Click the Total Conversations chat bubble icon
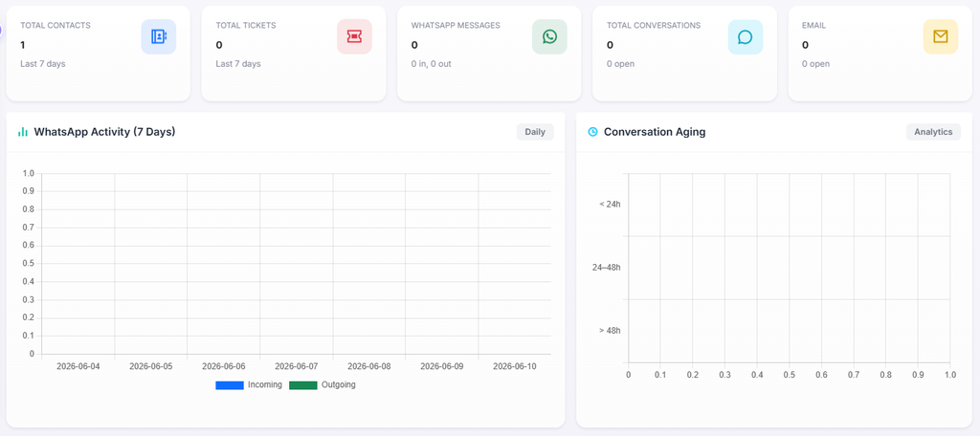Viewport: 980px width, 436px height. pyautogui.click(x=745, y=36)
